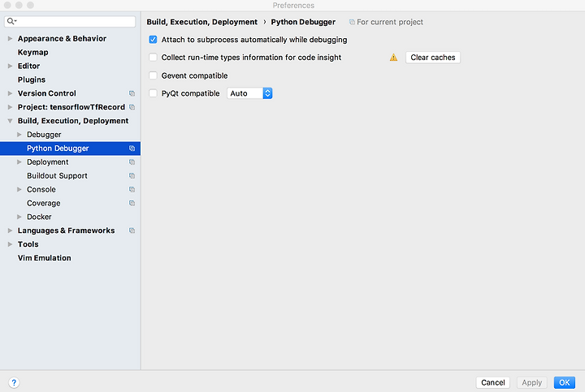The height and width of the screenshot is (392, 585).
Task: Click the red close window button
Action: (x=7, y=5)
